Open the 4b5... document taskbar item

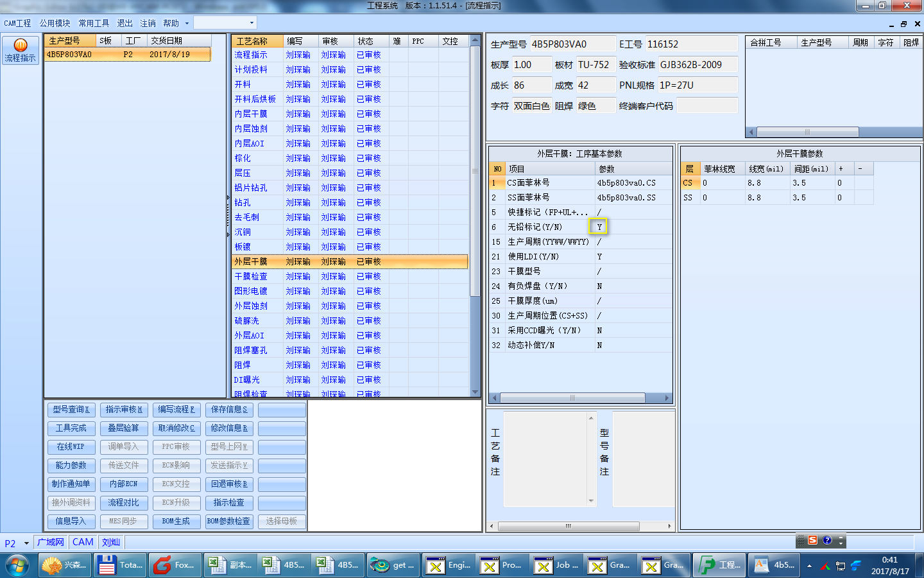774,565
